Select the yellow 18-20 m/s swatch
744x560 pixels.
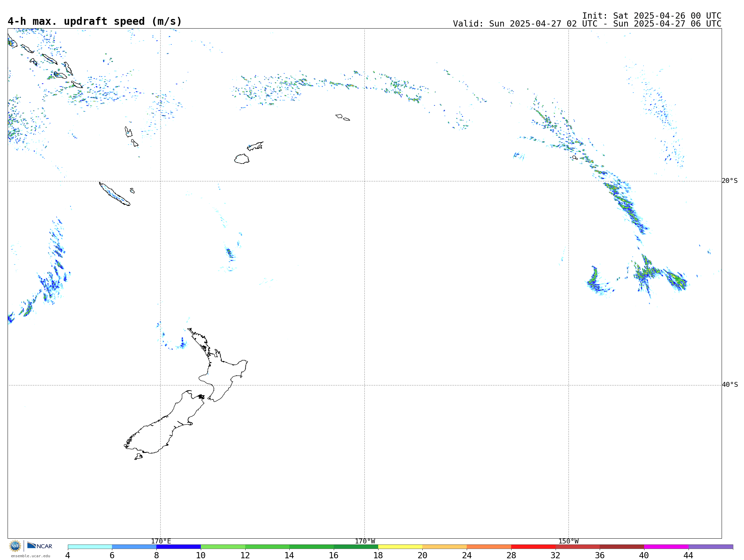400,547
